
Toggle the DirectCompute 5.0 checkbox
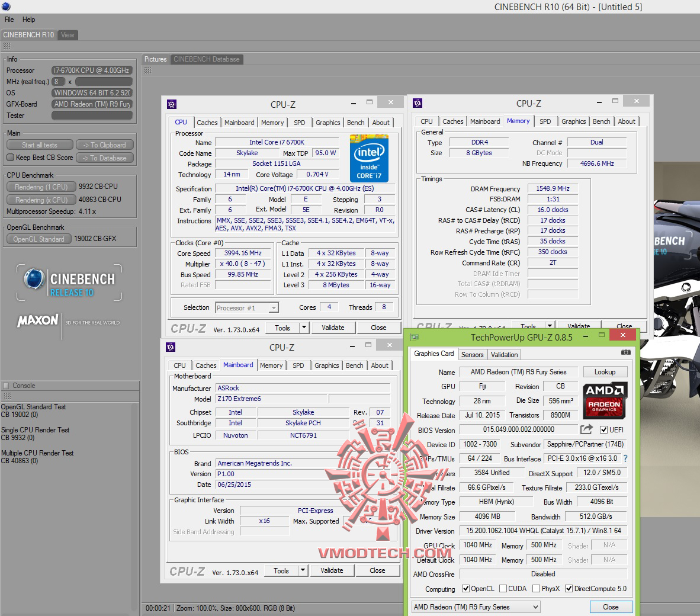(569, 588)
